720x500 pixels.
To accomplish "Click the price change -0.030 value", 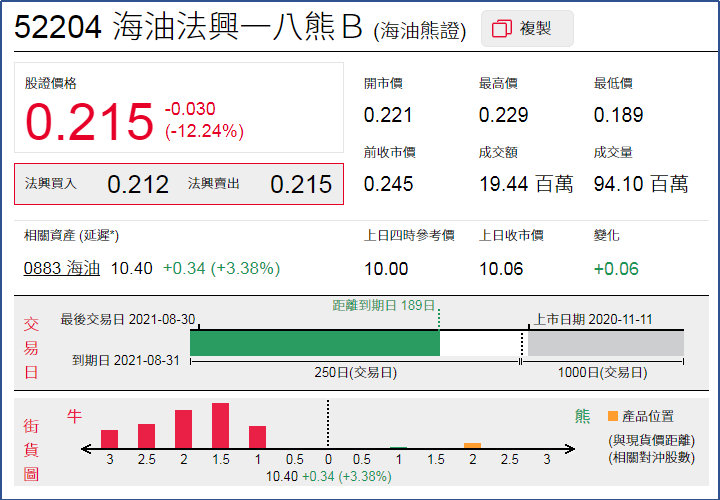I will (190, 109).
